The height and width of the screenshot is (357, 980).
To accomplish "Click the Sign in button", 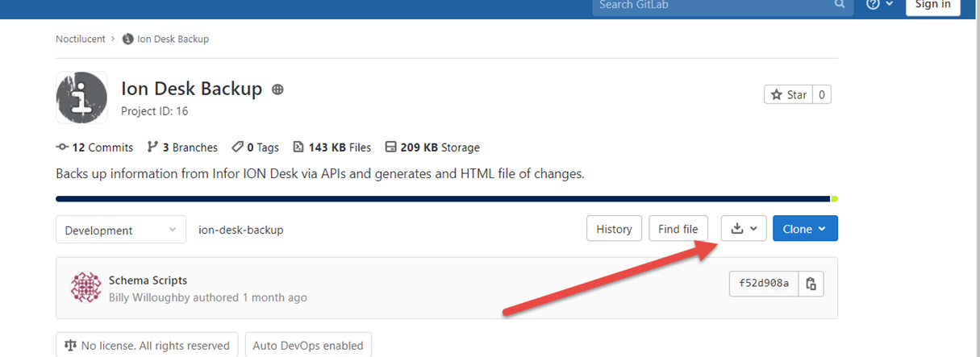I will [933, 5].
